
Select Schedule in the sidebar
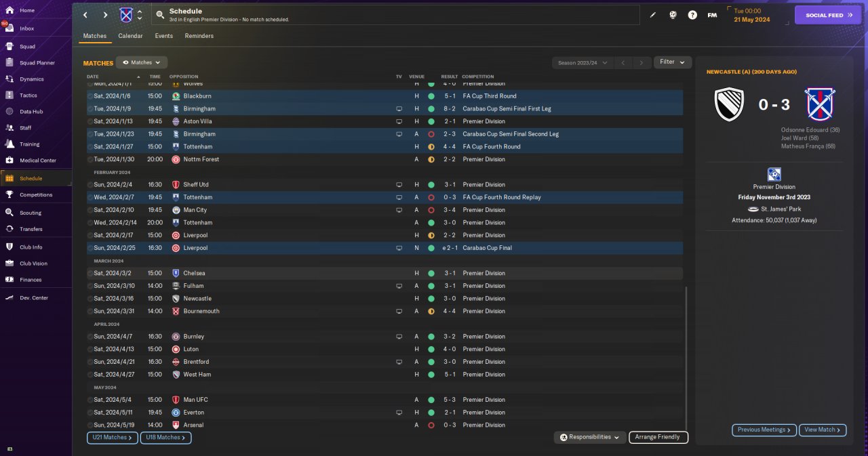coord(36,178)
